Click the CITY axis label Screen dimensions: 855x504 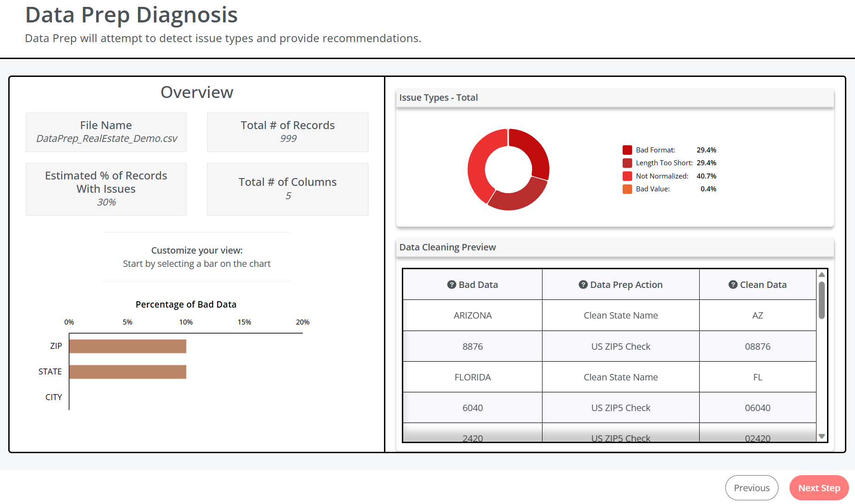54,397
